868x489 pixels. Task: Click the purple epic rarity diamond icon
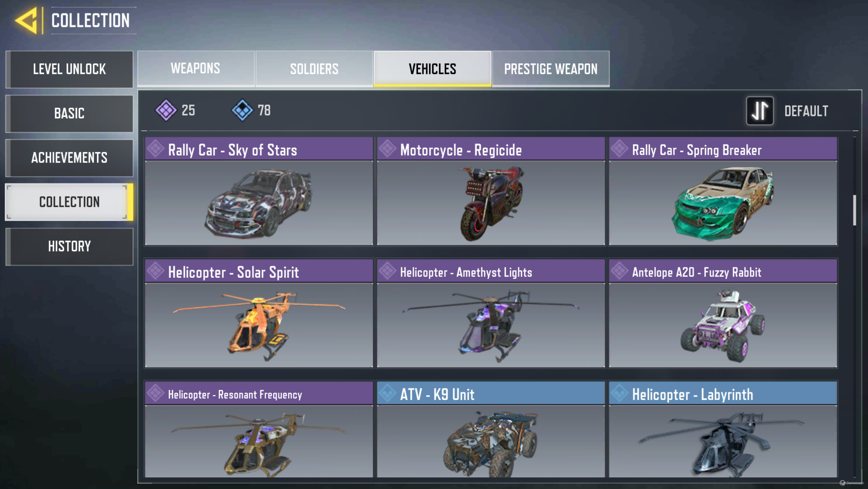(166, 110)
